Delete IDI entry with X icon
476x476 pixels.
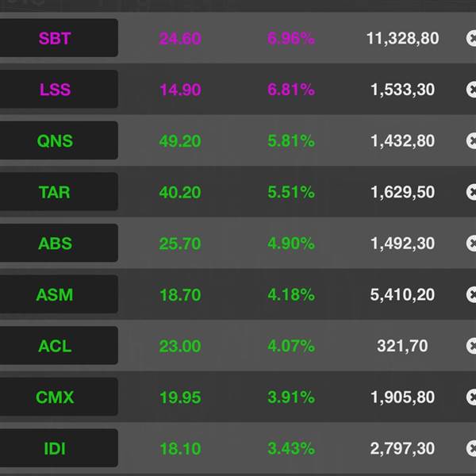471,448
